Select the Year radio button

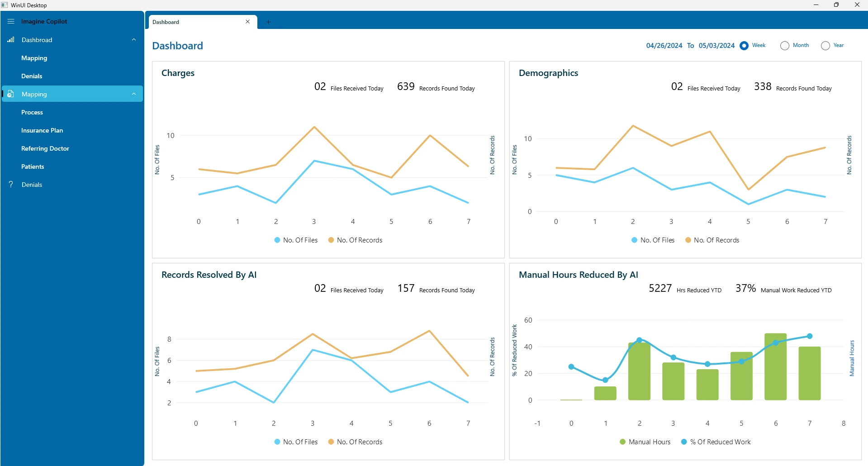[825, 46]
